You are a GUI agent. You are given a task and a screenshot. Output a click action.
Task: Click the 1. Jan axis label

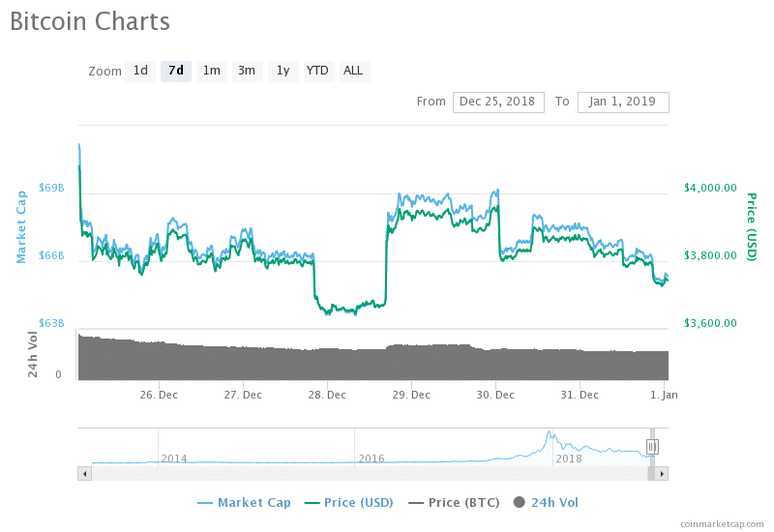pos(664,396)
